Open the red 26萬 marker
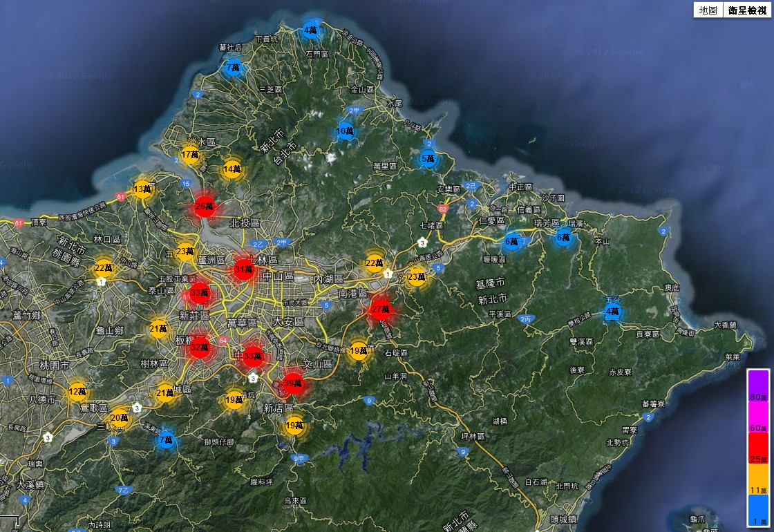Image resolution: width=774 pixels, height=532 pixels. coord(205,207)
